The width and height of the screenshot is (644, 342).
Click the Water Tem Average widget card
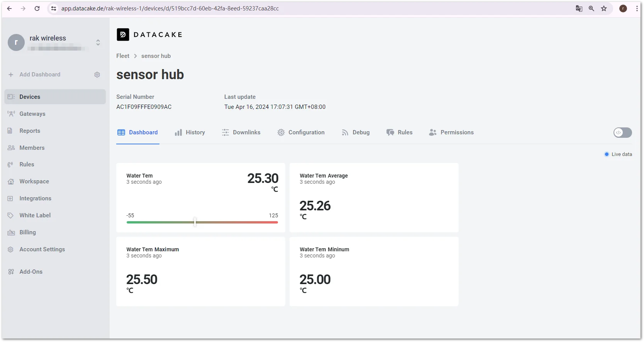[x=374, y=198]
